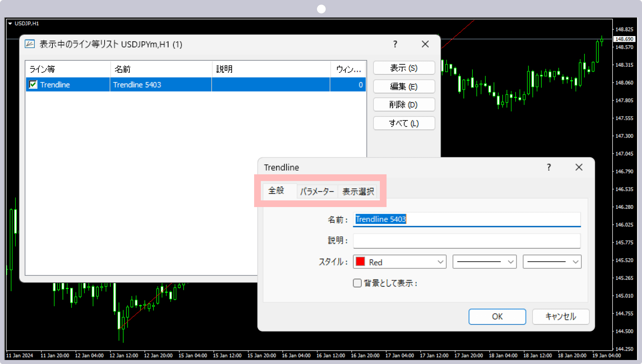Click the 説明 column header in list
This screenshot has width=642, height=364.
[x=271, y=69]
